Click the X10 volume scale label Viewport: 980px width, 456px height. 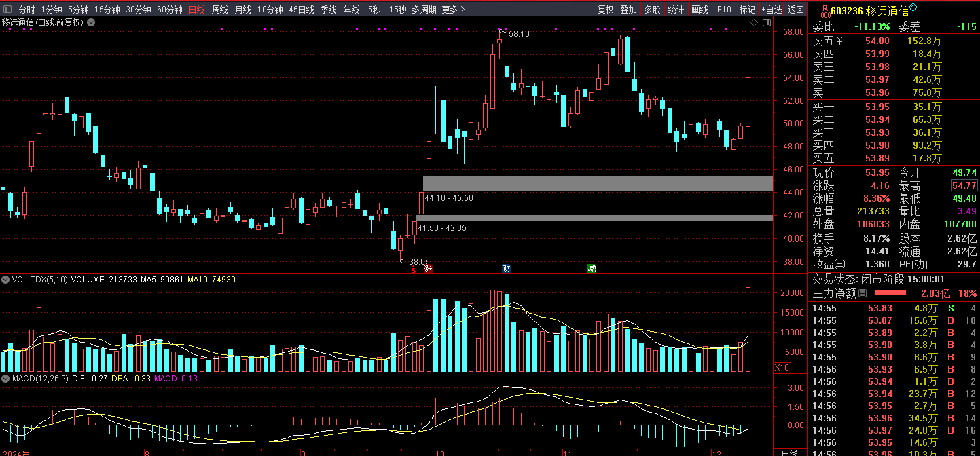coord(782,367)
